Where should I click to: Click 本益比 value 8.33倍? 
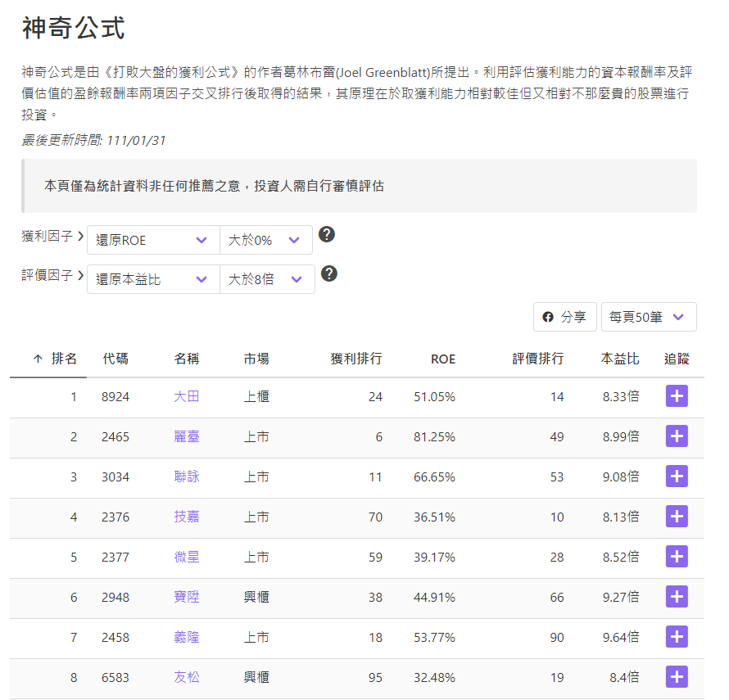(621, 396)
